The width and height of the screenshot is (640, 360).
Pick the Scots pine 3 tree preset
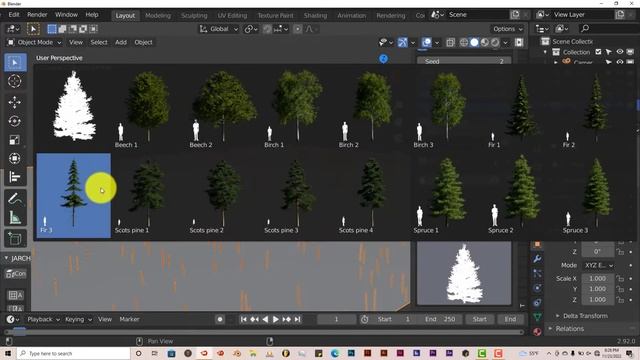[x=298, y=195]
